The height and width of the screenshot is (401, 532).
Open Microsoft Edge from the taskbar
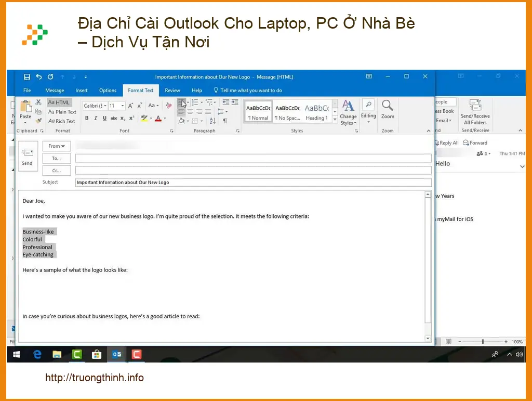pos(37,355)
